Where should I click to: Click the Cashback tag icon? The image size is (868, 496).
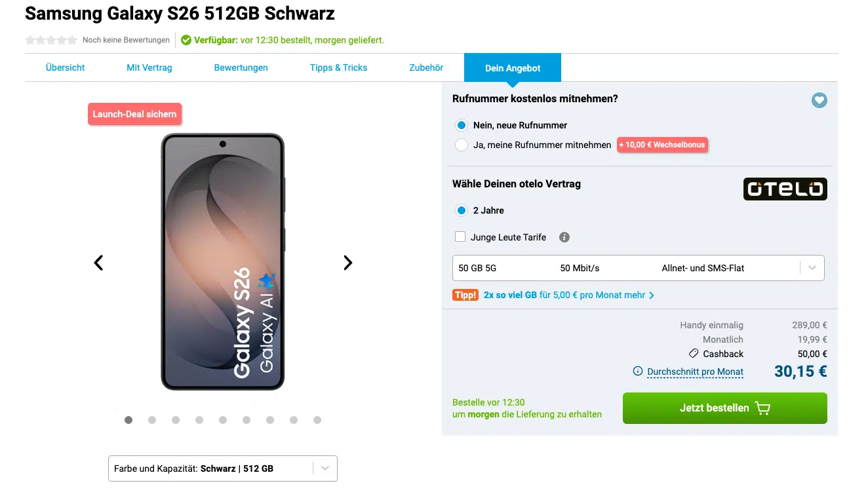point(694,354)
